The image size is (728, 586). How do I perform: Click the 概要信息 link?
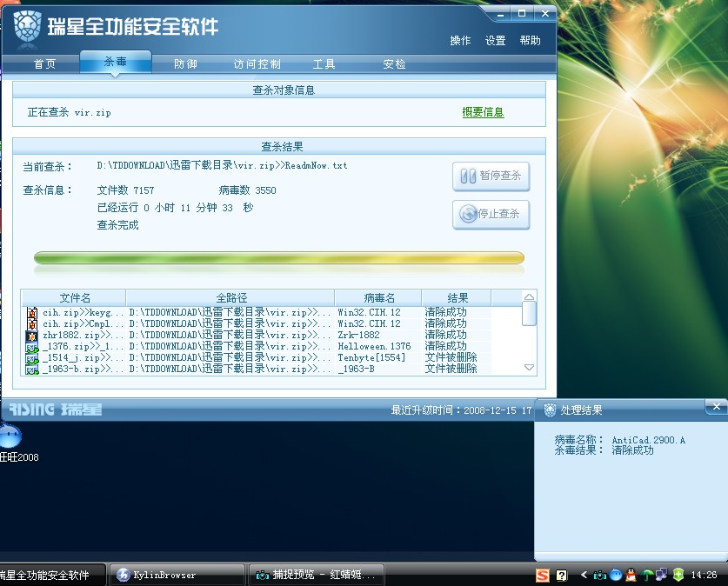coord(483,112)
